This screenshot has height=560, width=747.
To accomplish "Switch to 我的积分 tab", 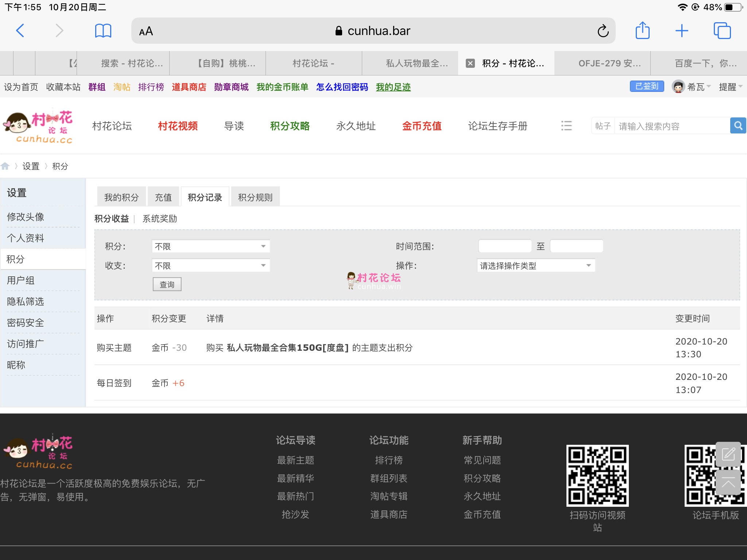I will (x=121, y=197).
